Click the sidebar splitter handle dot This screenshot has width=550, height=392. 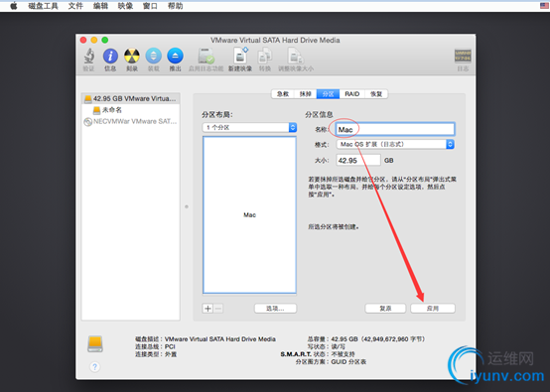coord(187,206)
